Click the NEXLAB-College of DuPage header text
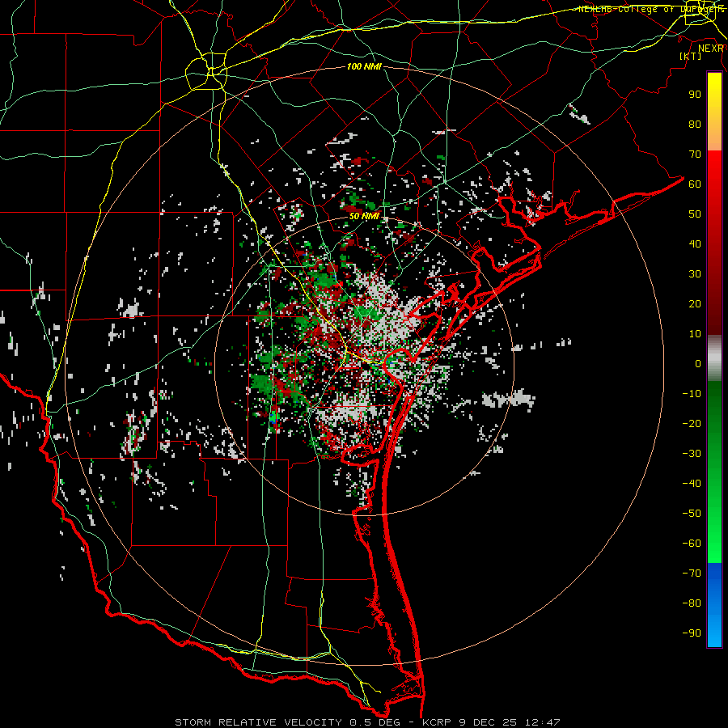This screenshot has height=728, width=728. [x=650, y=9]
